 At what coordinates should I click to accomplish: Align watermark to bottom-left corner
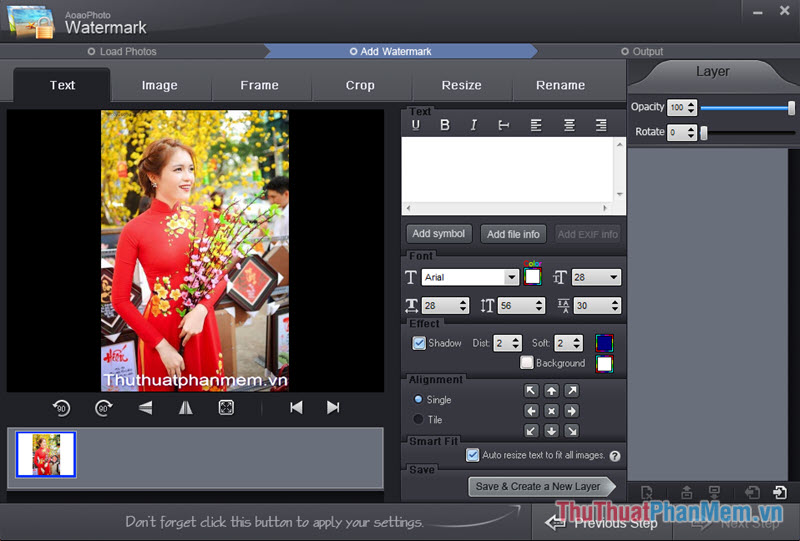click(531, 431)
